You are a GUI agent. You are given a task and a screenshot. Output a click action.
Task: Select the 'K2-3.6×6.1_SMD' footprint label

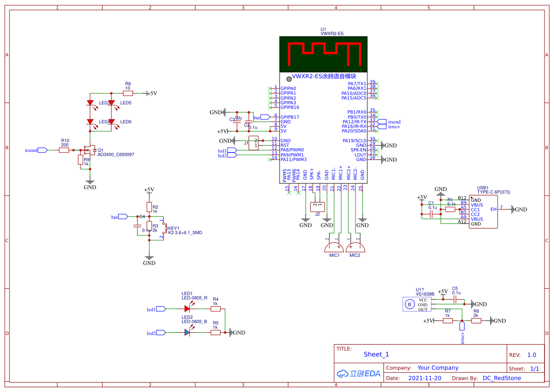coord(185,232)
